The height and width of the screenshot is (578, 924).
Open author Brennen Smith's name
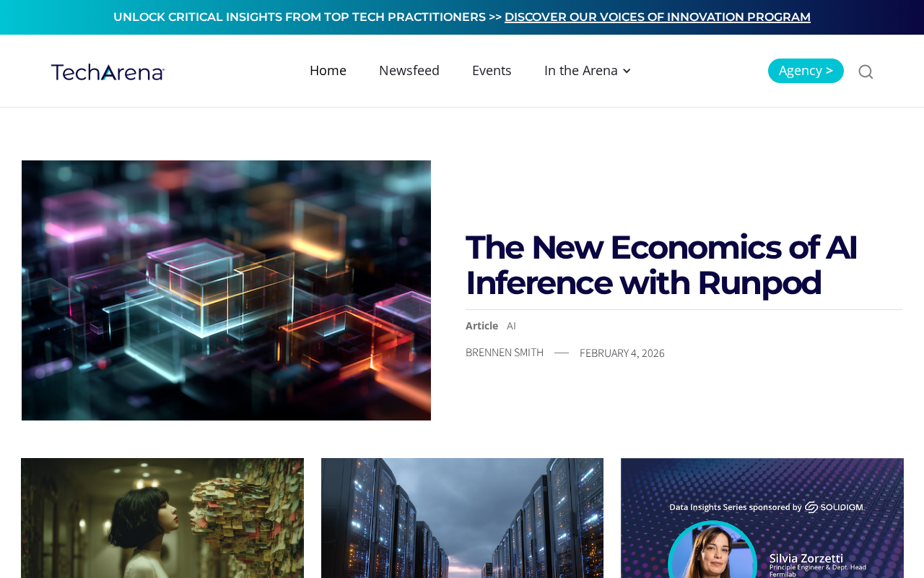505,353
